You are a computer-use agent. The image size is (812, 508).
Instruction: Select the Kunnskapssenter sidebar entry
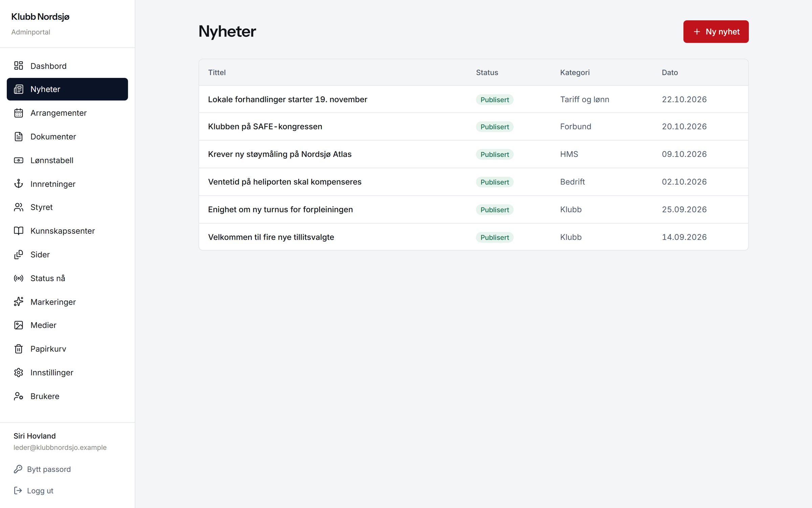pyautogui.click(x=67, y=231)
